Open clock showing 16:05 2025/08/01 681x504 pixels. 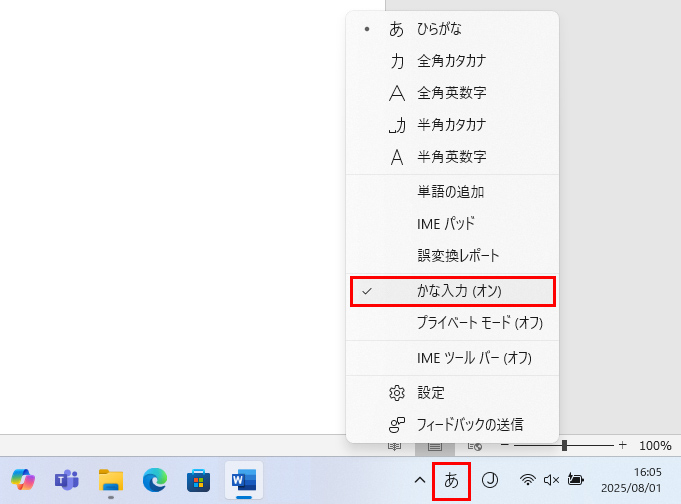tap(631, 480)
